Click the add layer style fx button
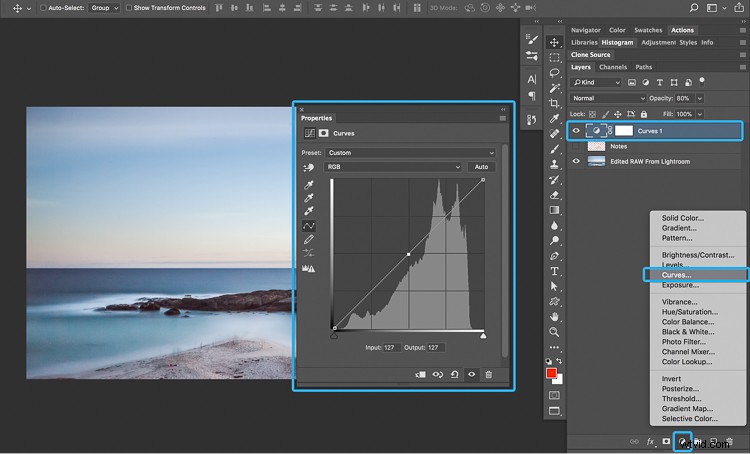Viewport: 750px width, 454px height. (x=650, y=442)
